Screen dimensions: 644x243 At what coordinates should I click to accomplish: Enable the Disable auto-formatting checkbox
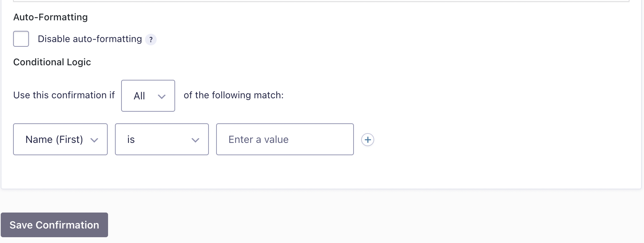click(21, 39)
